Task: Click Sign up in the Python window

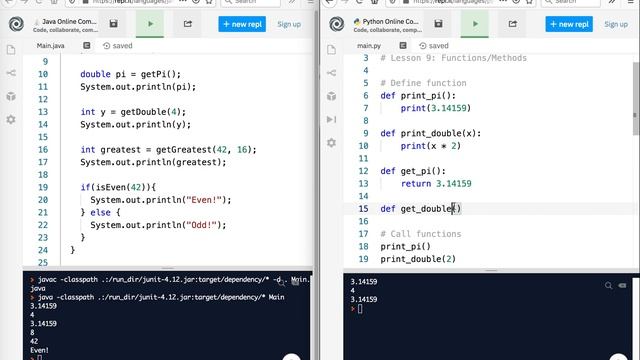Action: point(616,24)
